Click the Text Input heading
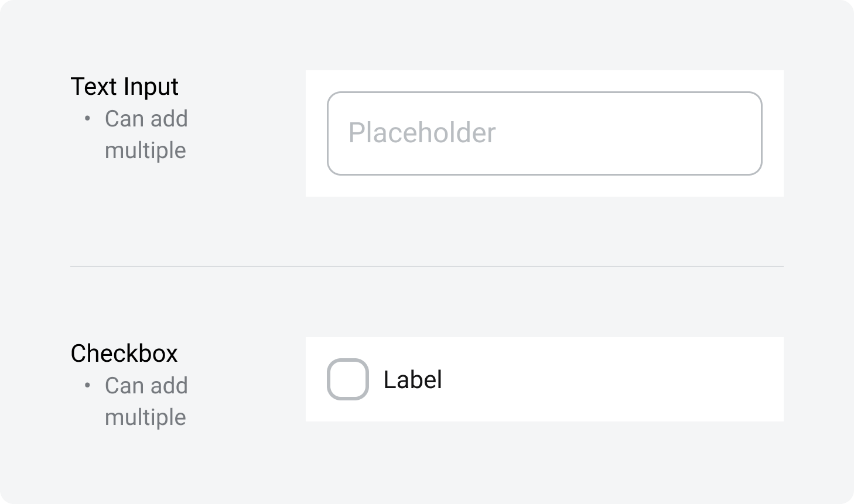This screenshot has width=854, height=504. pyautogui.click(x=124, y=86)
